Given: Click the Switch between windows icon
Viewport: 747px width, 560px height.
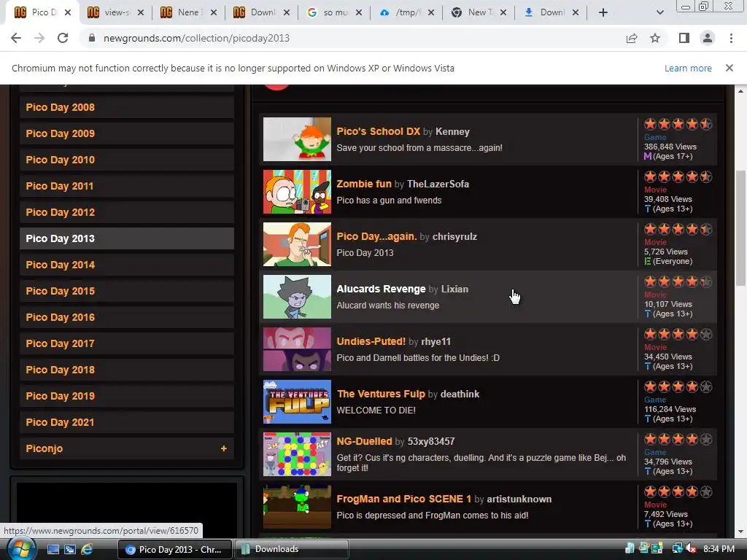Looking at the screenshot, I should point(70,549).
